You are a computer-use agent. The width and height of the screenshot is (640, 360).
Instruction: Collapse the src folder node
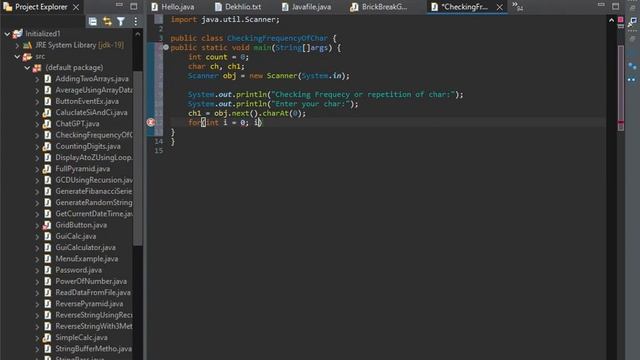17,56
